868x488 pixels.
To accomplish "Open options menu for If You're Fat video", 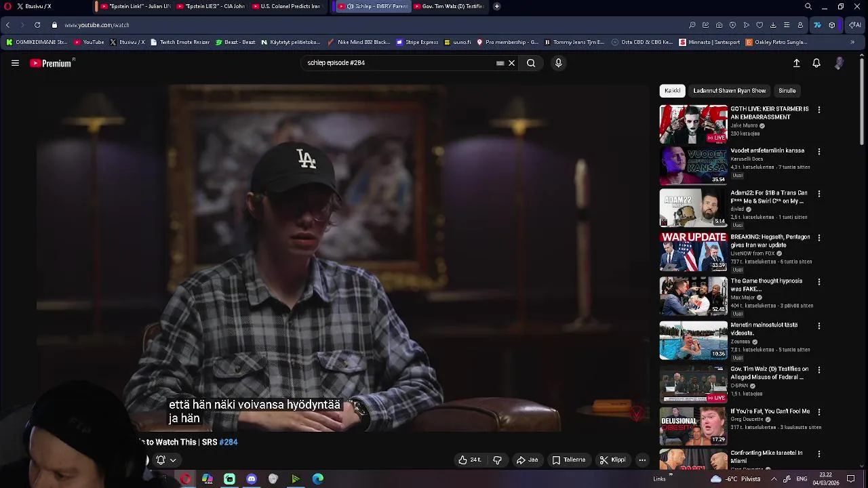I will (819, 412).
